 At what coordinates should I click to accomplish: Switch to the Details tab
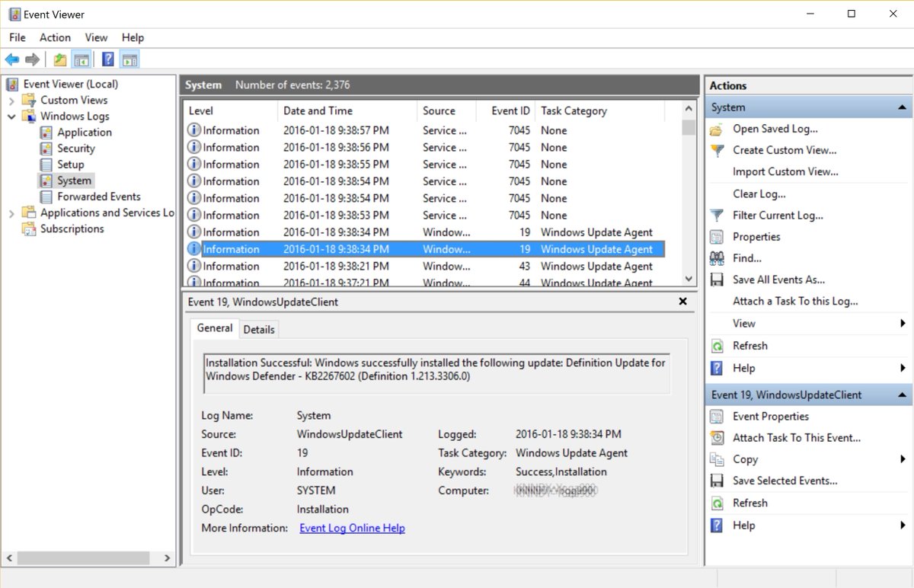[x=259, y=329]
